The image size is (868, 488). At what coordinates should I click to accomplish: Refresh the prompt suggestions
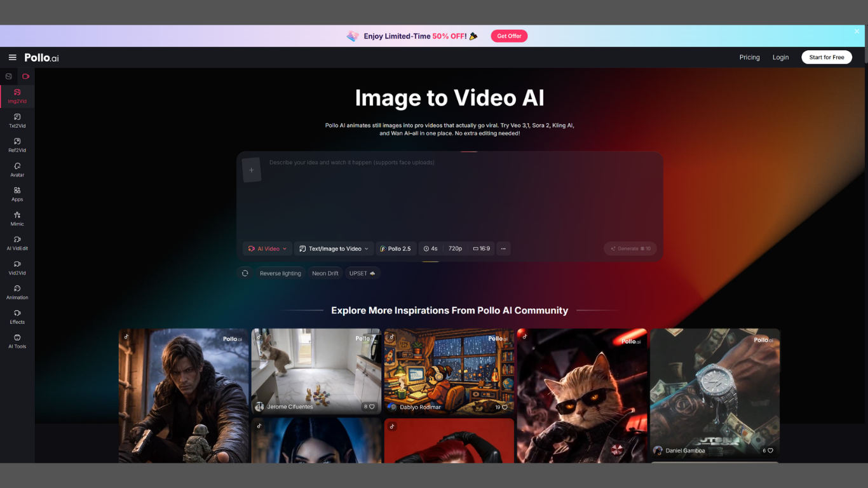pos(245,273)
